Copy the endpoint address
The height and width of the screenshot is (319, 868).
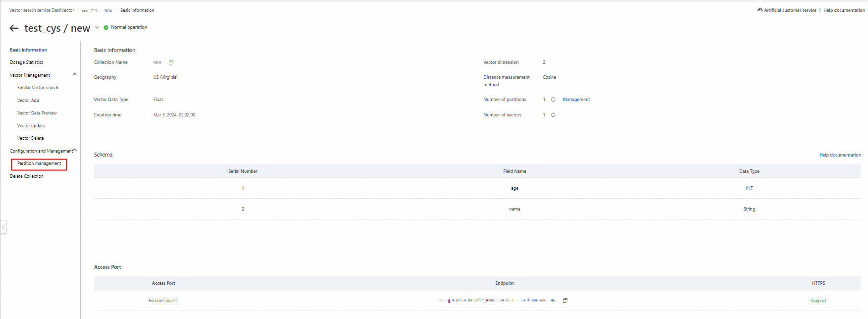(565, 301)
